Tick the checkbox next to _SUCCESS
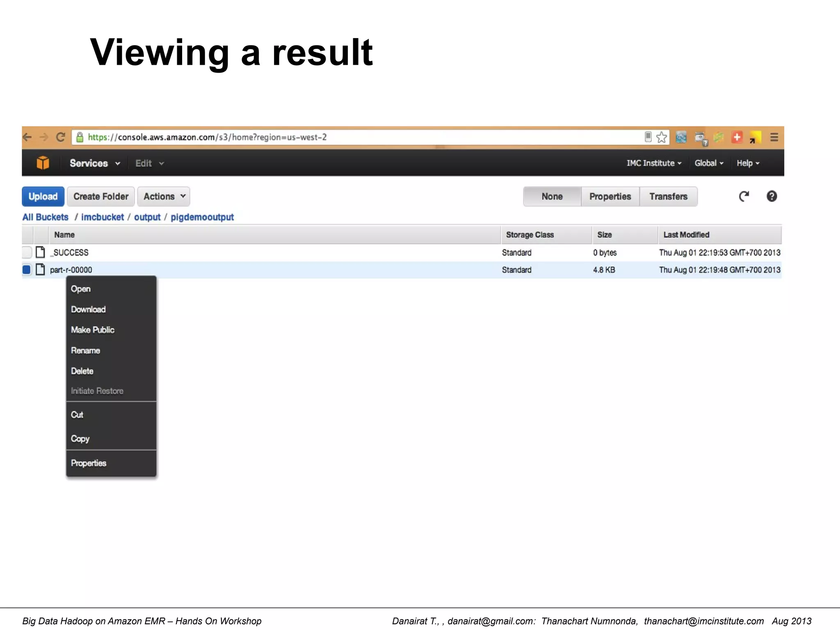 [27, 252]
